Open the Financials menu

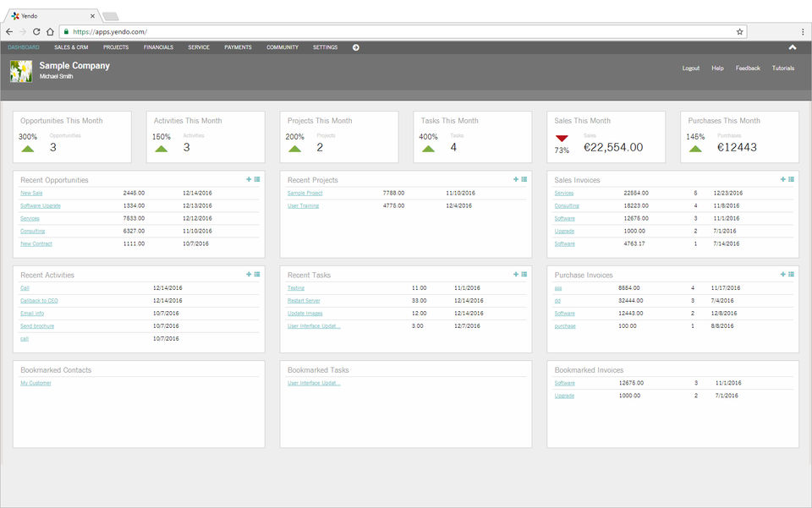tap(158, 47)
